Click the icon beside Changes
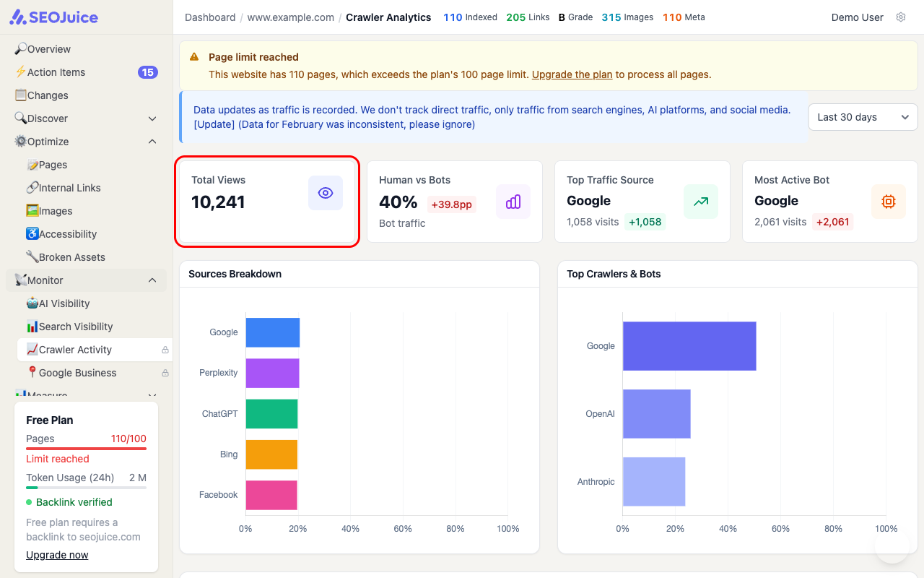The height and width of the screenshot is (578, 924). pos(21,95)
